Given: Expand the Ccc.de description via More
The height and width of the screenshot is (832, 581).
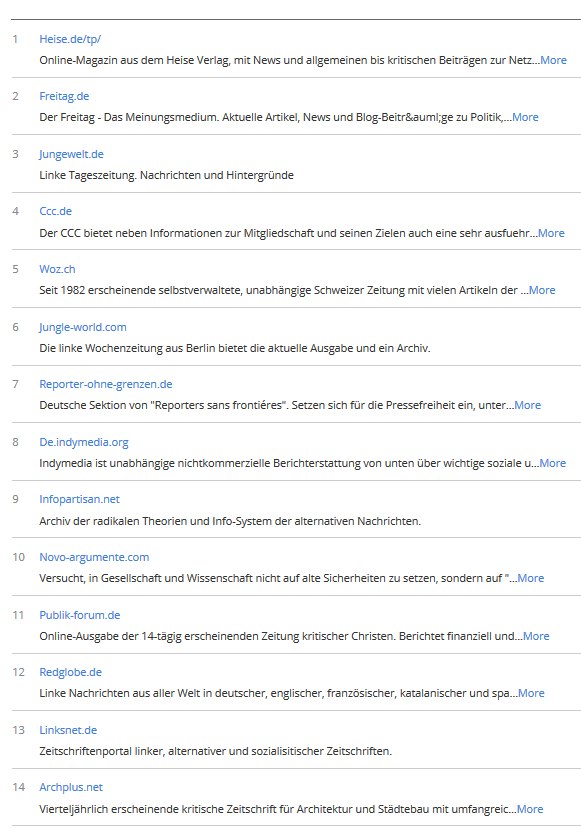Looking at the screenshot, I should [x=551, y=233].
